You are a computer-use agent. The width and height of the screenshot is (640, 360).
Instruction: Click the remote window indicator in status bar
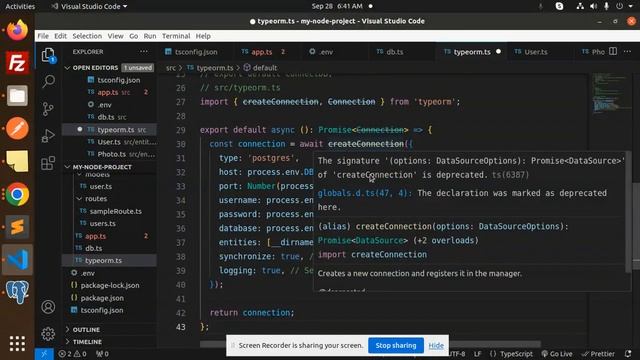(44, 354)
